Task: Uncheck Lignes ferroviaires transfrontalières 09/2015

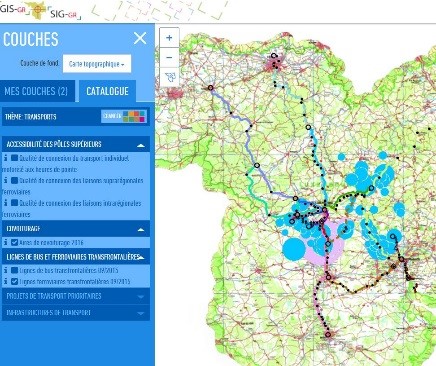Action: click(x=15, y=281)
